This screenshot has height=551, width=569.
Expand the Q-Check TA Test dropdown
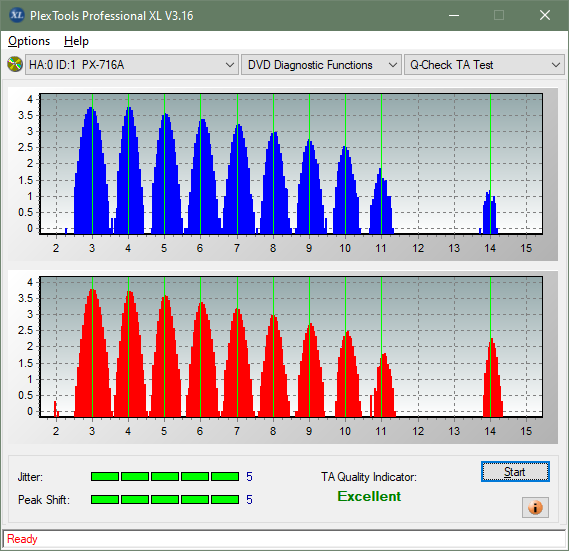(x=484, y=65)
